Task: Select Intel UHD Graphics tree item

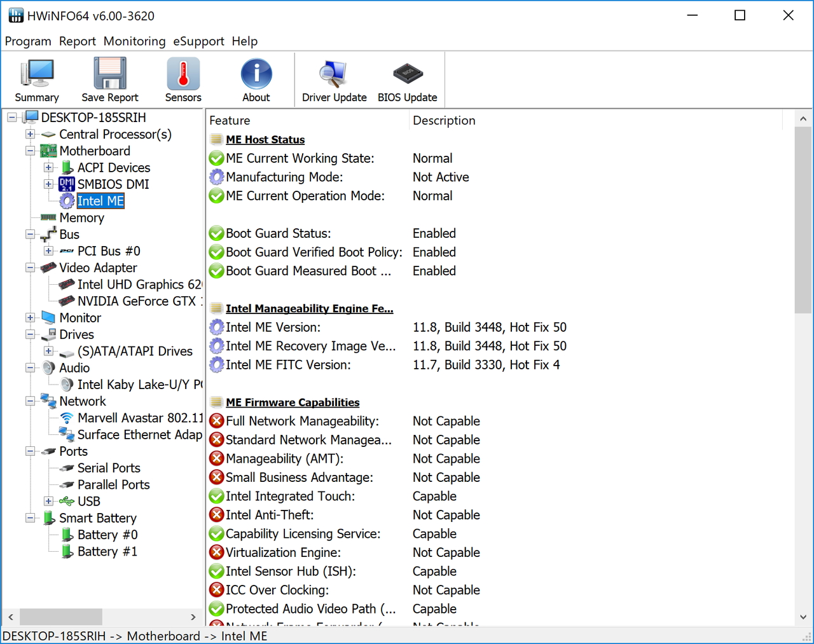Action: 140,285
